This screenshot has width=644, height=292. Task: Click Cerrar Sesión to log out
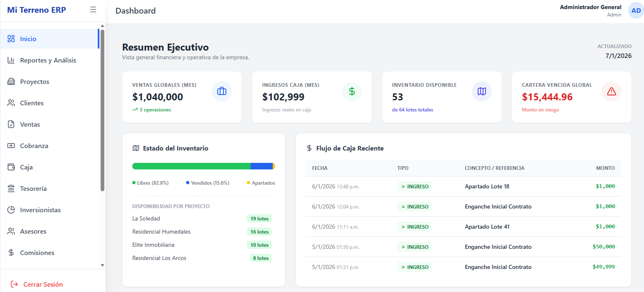pyautogui.click(x=43, y=284)
